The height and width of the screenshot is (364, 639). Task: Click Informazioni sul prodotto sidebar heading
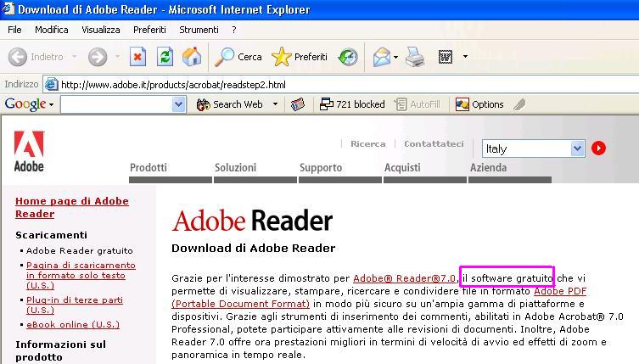(61, 350)
